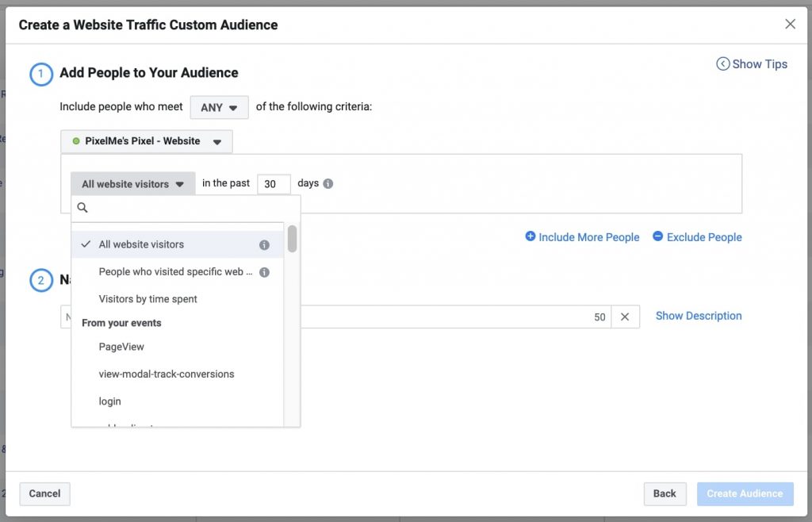Click the plus icon for Include More People
The image size is (812, 522).
[x=530, y=236]
